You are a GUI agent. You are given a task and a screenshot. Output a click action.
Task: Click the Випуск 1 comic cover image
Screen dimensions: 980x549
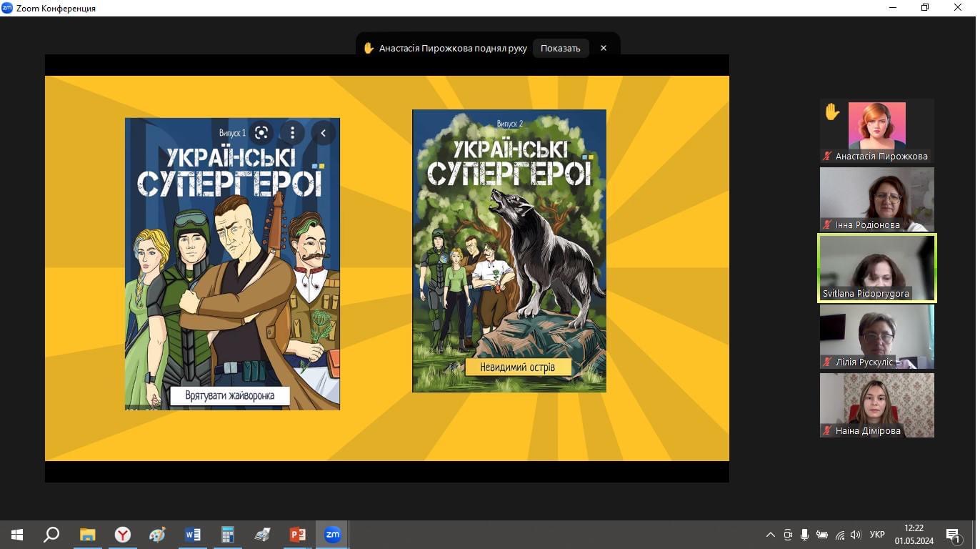point(232,264)
